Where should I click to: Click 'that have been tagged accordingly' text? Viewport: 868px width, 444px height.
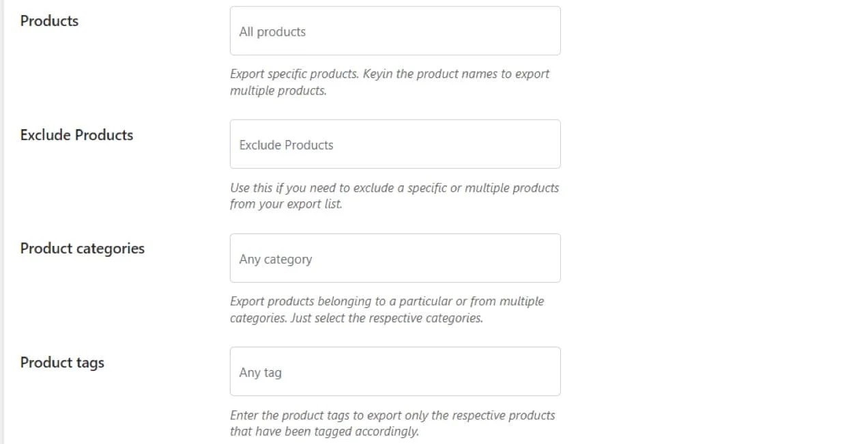324,432
